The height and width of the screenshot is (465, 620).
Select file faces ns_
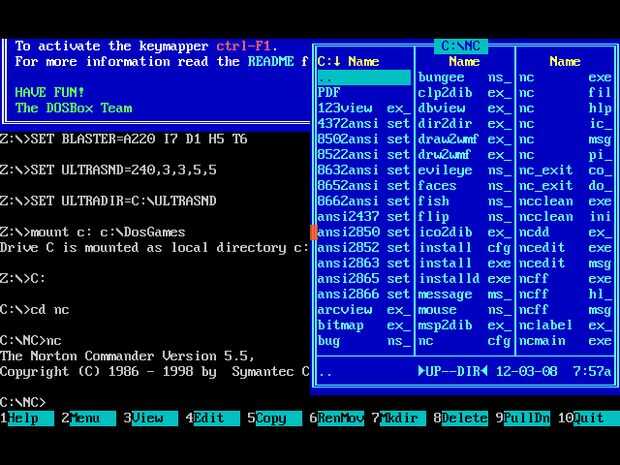click(465, 185)
